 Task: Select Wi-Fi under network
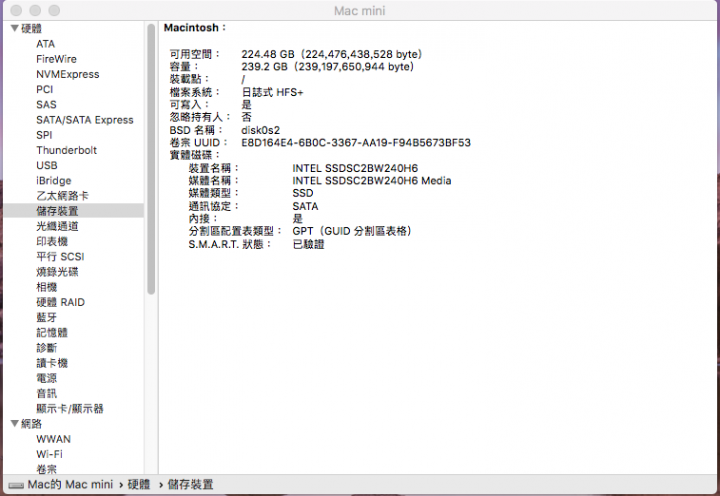[50, 454]
